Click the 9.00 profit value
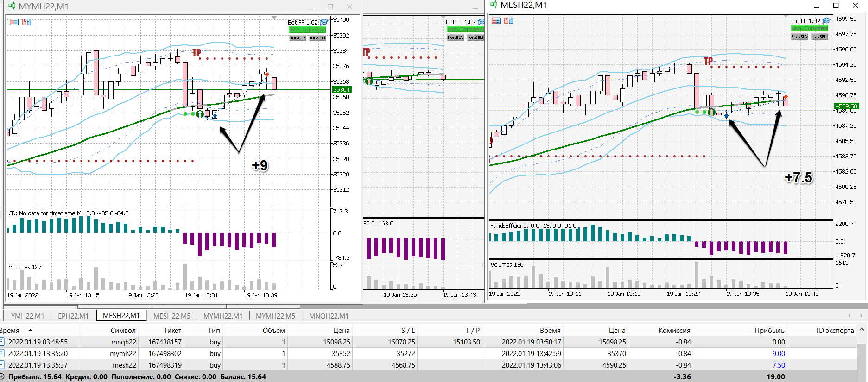 779,353
